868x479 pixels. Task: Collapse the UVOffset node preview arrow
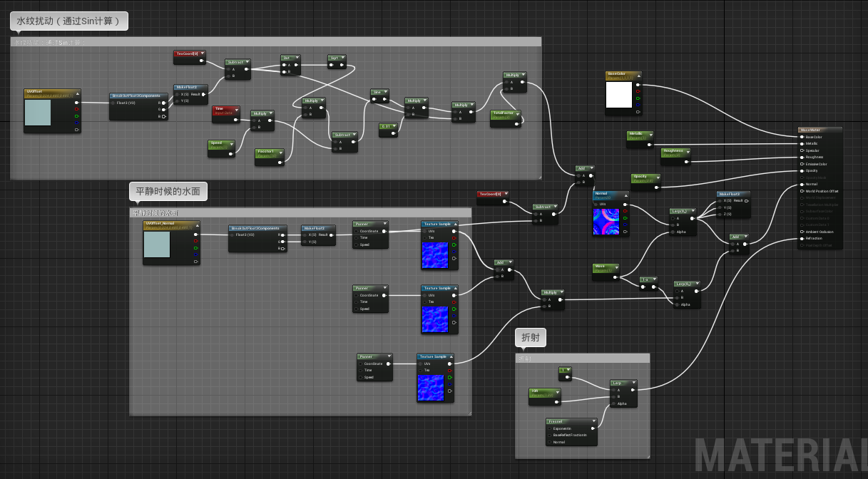point(77,92)
